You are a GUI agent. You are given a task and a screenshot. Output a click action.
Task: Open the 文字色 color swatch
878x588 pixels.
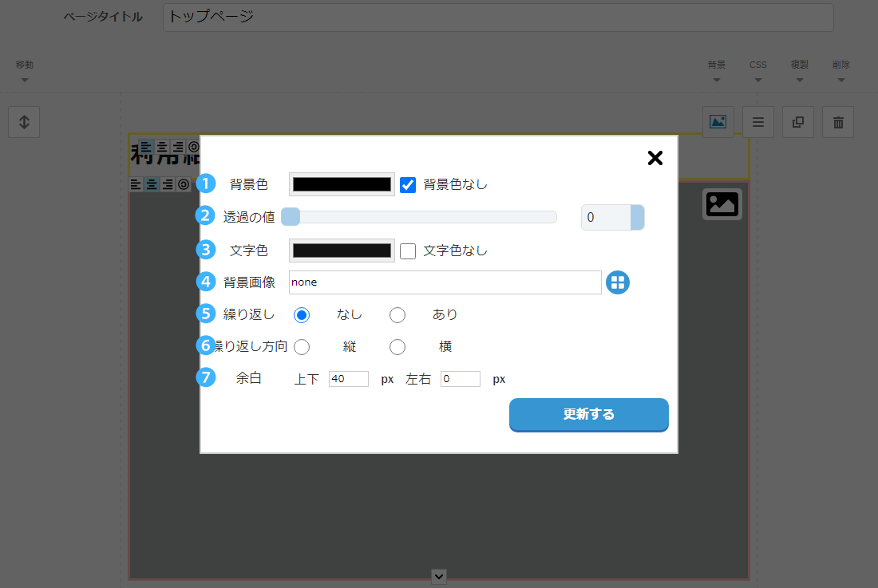(342, 251)
